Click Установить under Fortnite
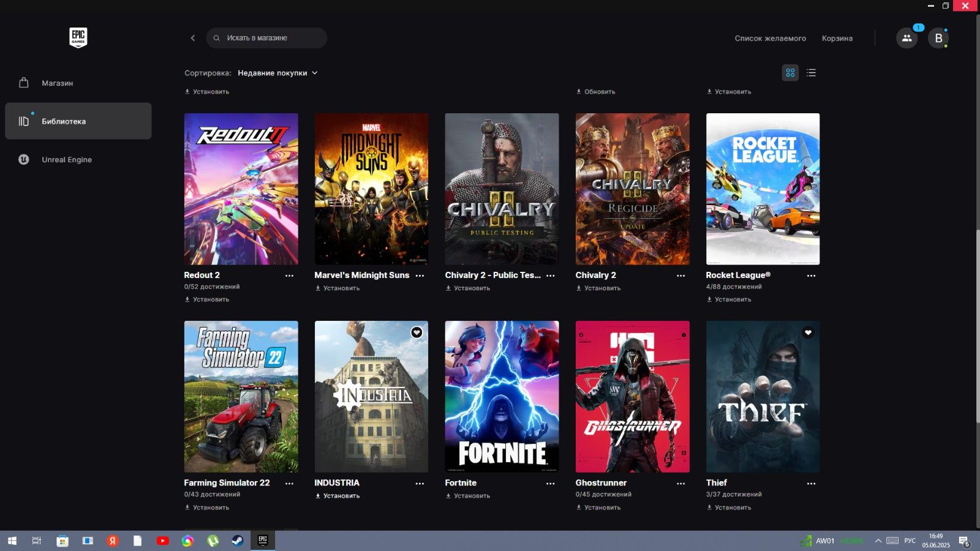Viewport: 980px width, 551px height. 468,496
